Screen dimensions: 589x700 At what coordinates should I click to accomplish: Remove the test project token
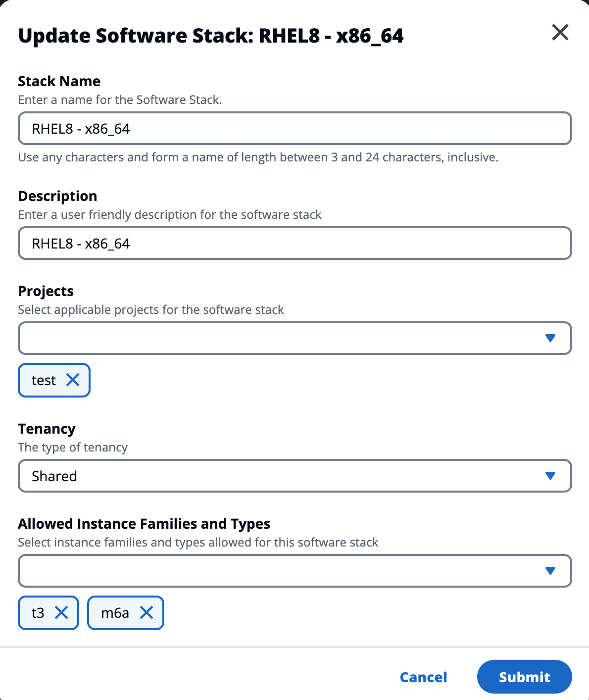coord(73,380)
